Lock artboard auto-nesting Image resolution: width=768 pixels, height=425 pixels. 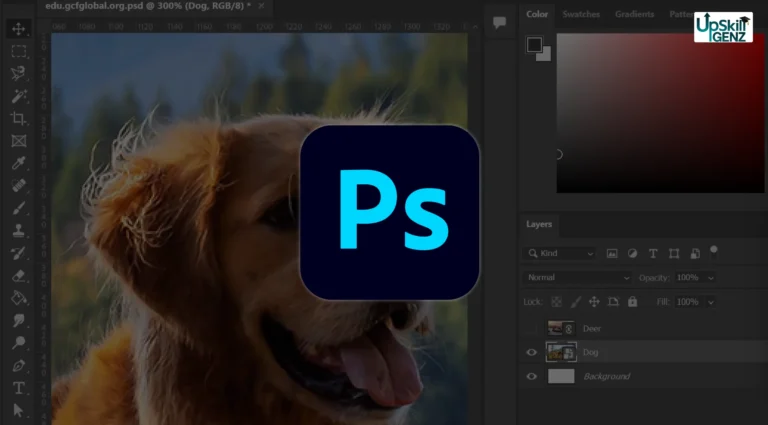pyautogui.click(x=613, y=302)
